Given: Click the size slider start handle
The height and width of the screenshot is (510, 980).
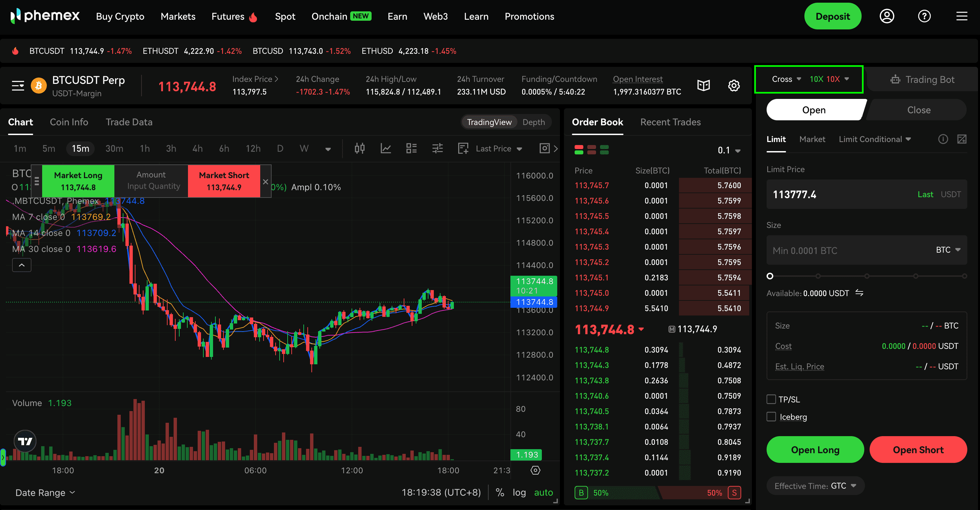Looking at the screenshot, I should [770, 276].
